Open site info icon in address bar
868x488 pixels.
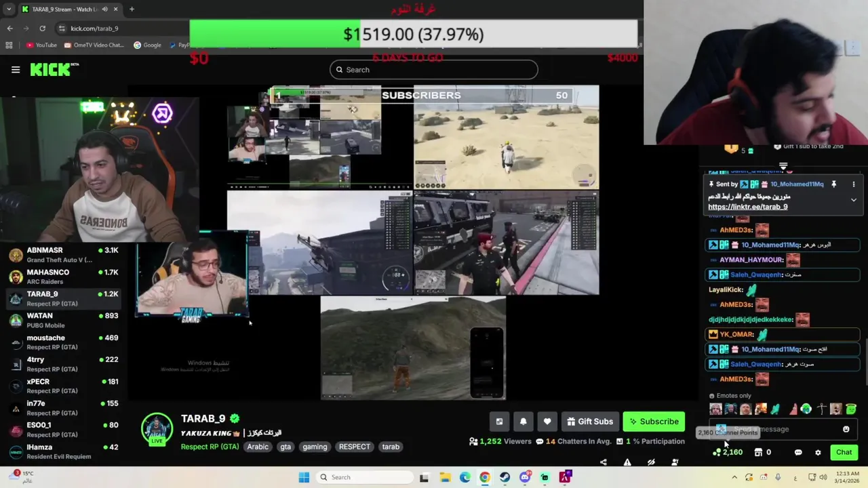(x=62, y=28)
